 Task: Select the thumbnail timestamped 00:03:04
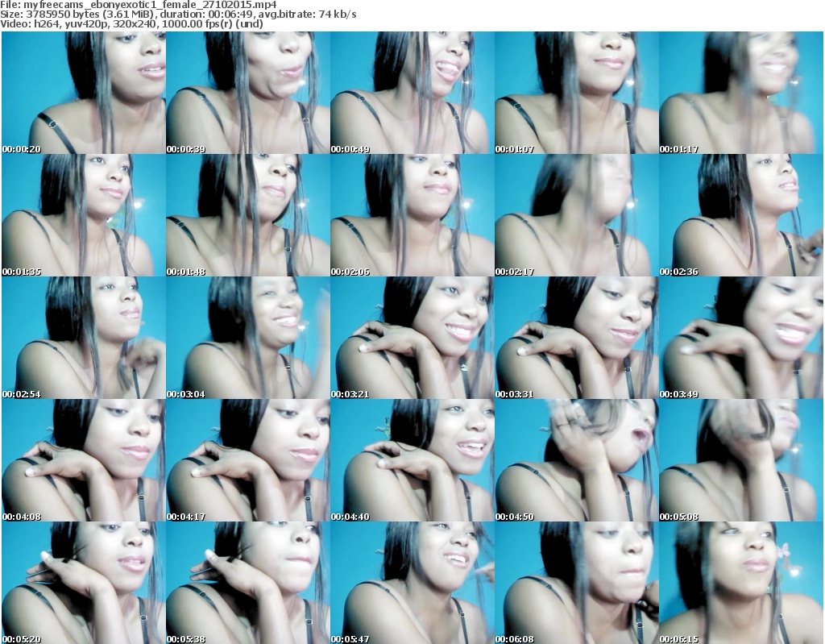(x=248, y=338)
